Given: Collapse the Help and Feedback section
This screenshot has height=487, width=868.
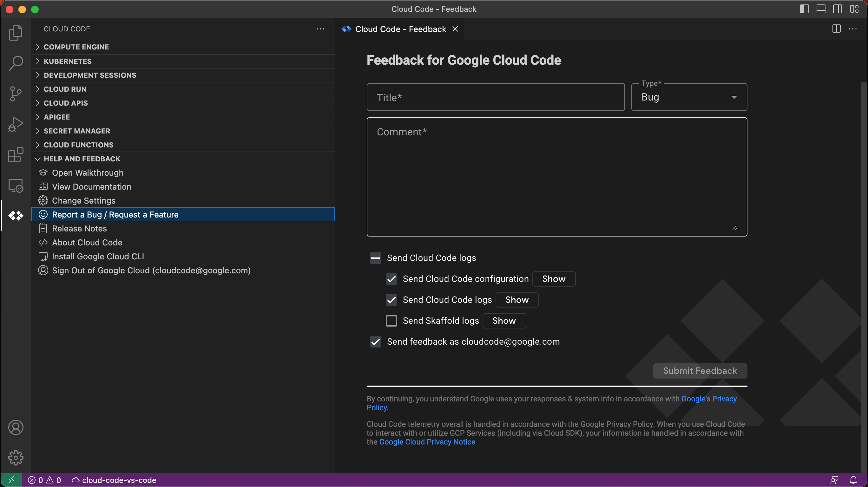Looking at the screenshot, I should [x=183, y=159].
